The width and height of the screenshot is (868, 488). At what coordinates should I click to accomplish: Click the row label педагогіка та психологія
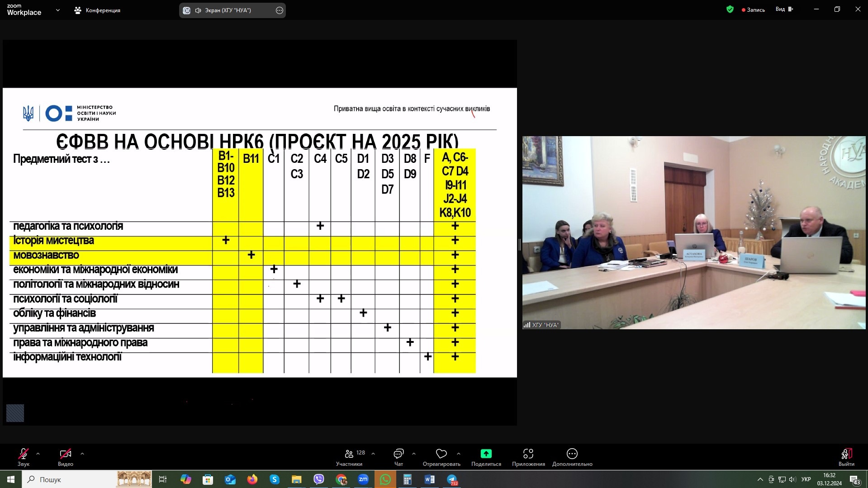68,226
